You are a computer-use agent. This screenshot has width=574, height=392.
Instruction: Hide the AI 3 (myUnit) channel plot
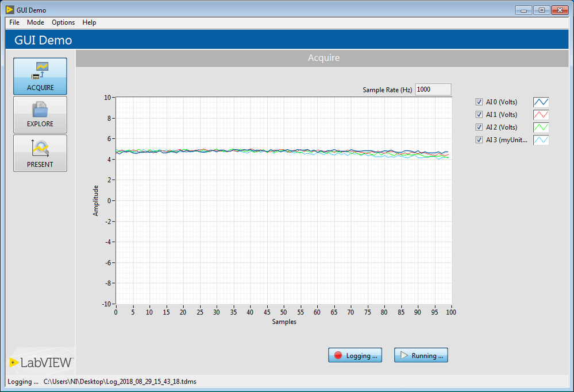pyautogui.click(x=479, y=140)
